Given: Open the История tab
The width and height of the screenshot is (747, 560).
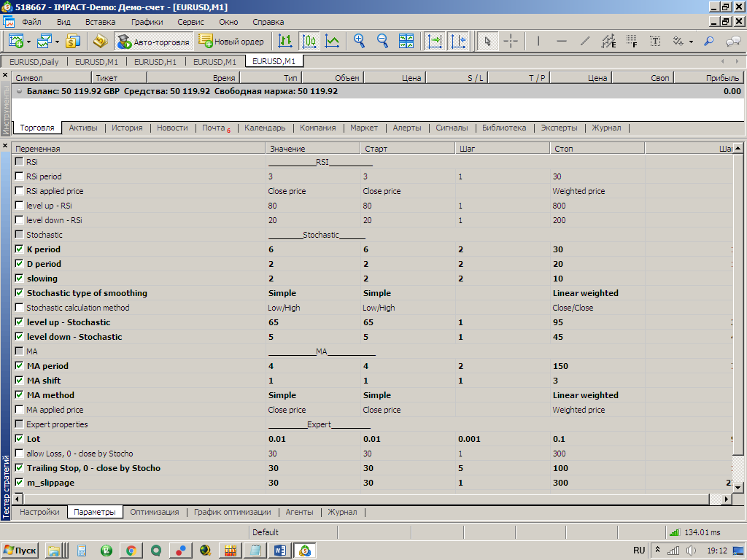Looking at the screenshot, I should pyautogui.click(x=127, y=128).
